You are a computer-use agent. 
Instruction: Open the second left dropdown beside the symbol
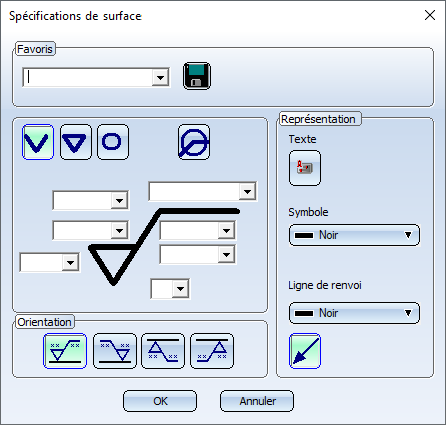[x=119, y=230]
